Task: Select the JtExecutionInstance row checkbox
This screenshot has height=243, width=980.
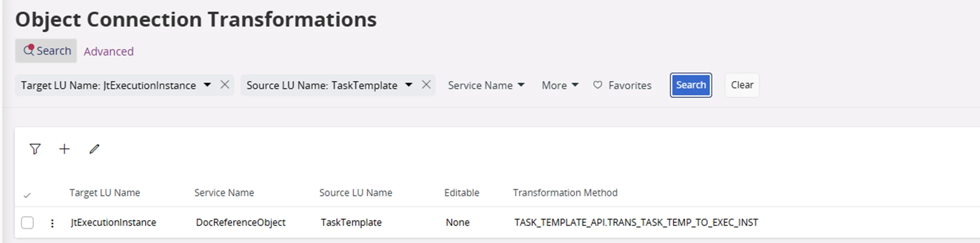Action: tap(27, 222)
